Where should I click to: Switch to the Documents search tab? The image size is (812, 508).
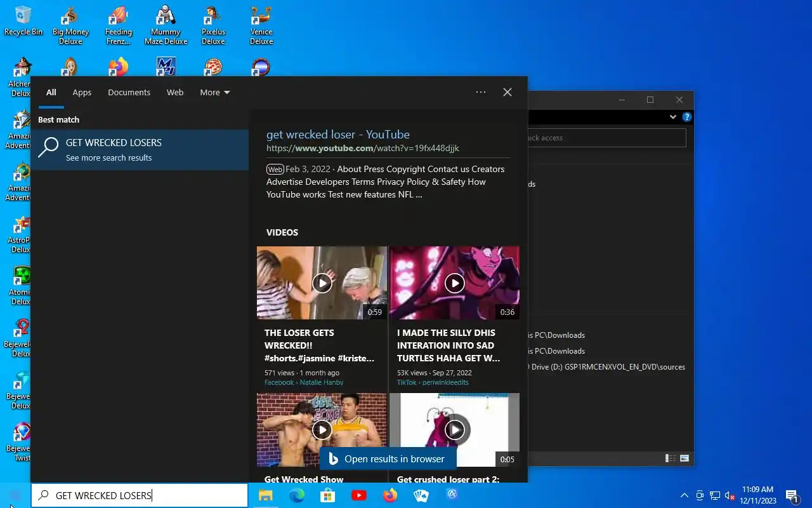(129, 93)
